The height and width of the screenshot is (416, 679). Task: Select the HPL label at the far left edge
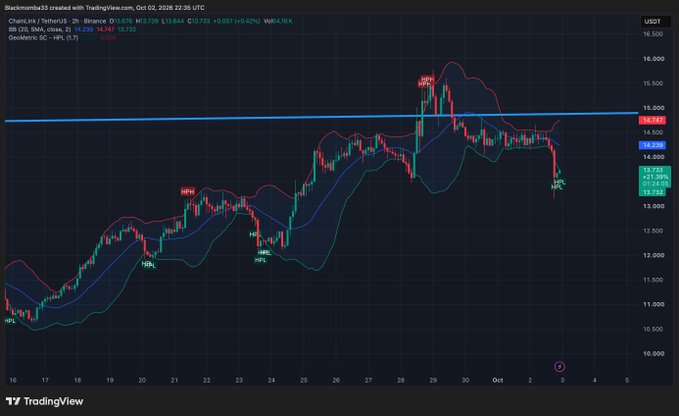coord(10,321)
